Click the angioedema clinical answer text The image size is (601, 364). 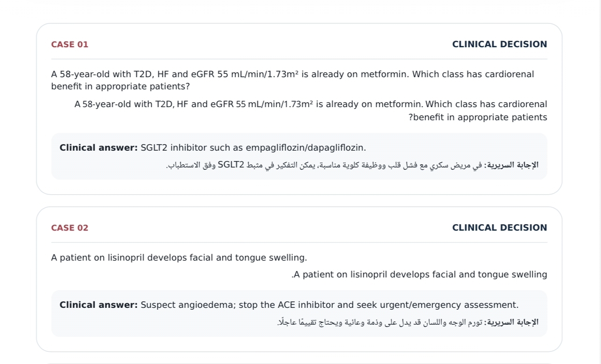coord(330,305)
